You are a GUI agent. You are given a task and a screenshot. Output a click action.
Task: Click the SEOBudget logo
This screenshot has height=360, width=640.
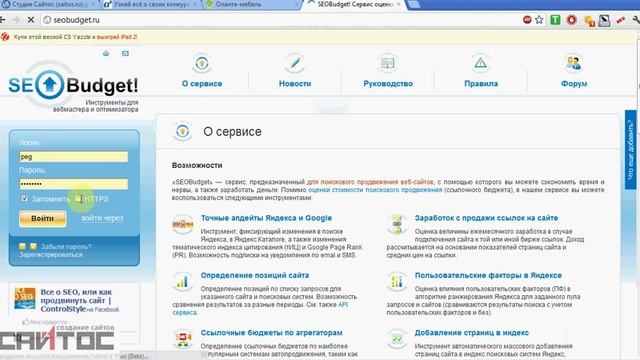(73, 85)
